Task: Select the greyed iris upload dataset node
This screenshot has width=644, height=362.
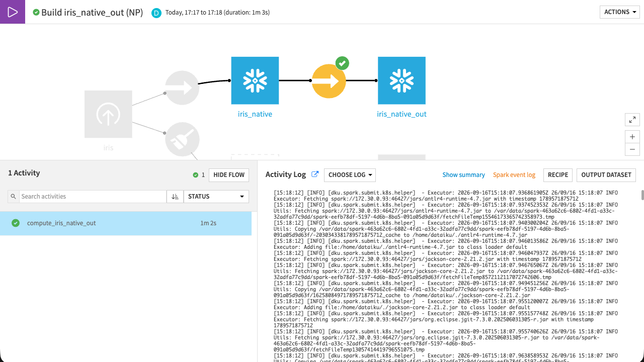Action: point(108,114)
